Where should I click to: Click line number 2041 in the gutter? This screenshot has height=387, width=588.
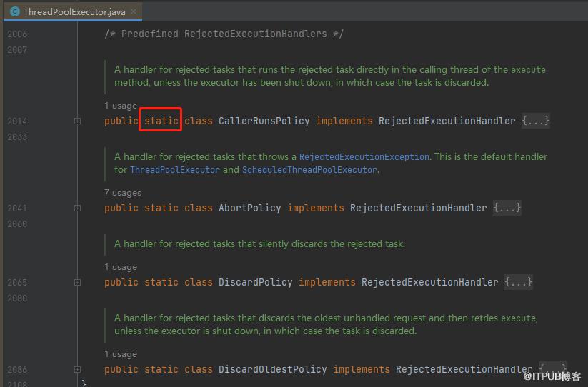(17, 208)
